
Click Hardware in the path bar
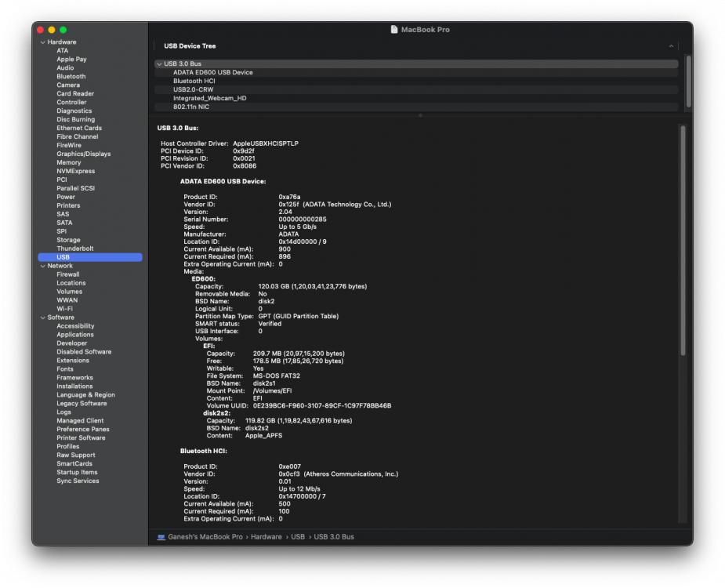point(266,537)
